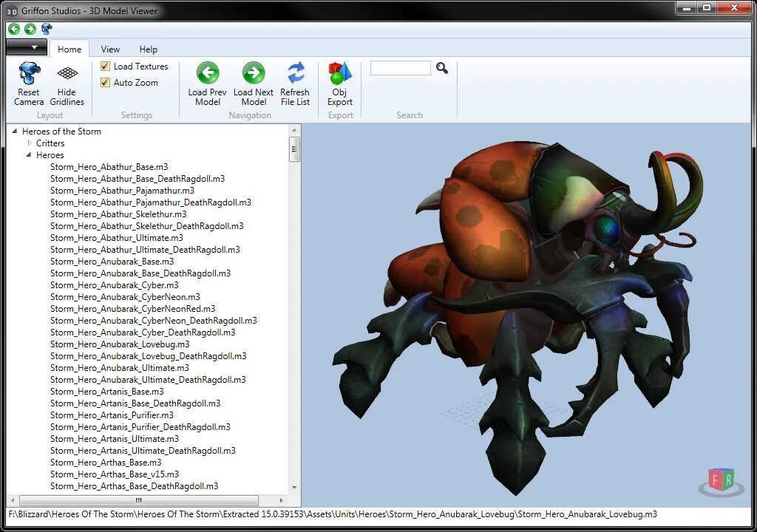Screen dimensions: 757x532
Task: Click the scroll down arrow of file tree
Action: coord(294,488)
